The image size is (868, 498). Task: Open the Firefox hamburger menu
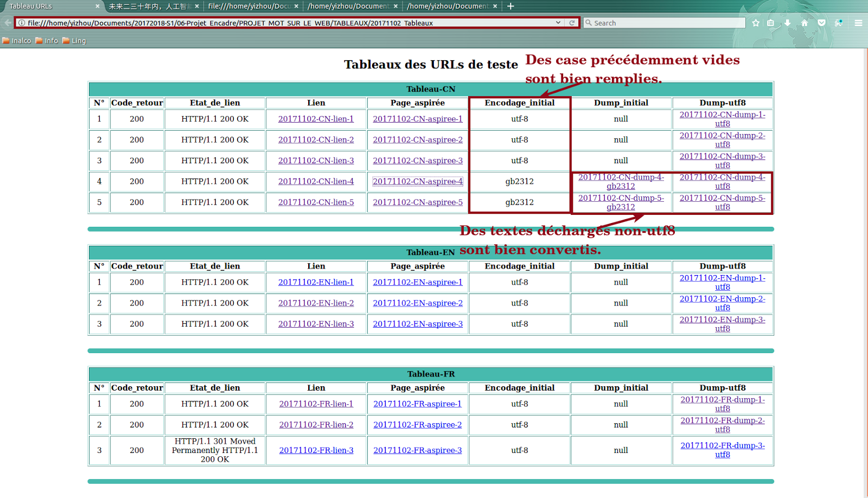858,23
